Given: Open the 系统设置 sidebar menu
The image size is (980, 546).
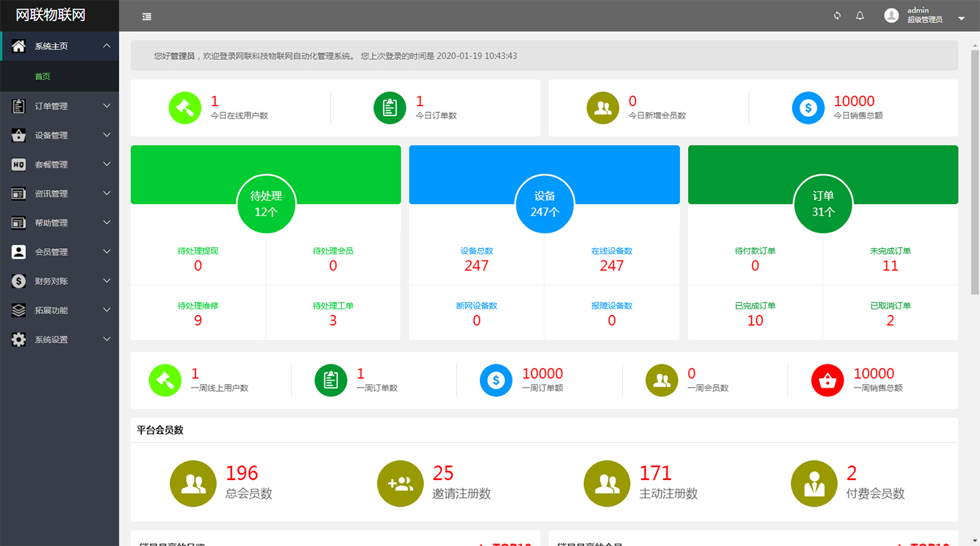Looking at the screenshot, I should click(x=52, y=339).
